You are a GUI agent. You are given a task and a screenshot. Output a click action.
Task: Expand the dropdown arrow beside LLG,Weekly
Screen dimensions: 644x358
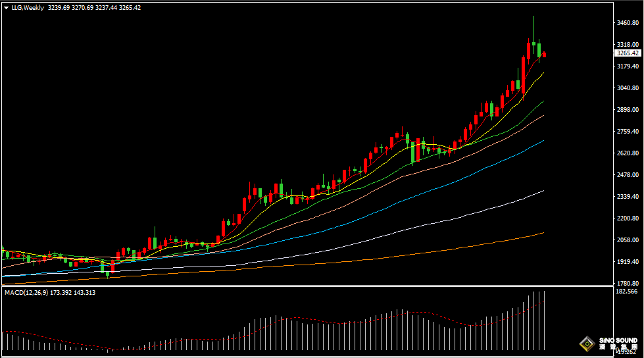[x=6, y=8]
